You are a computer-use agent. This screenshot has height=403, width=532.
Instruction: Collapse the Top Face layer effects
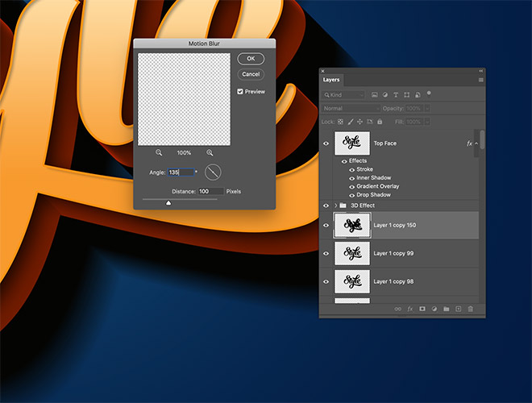pyautogui.click(x=476, y=143)
